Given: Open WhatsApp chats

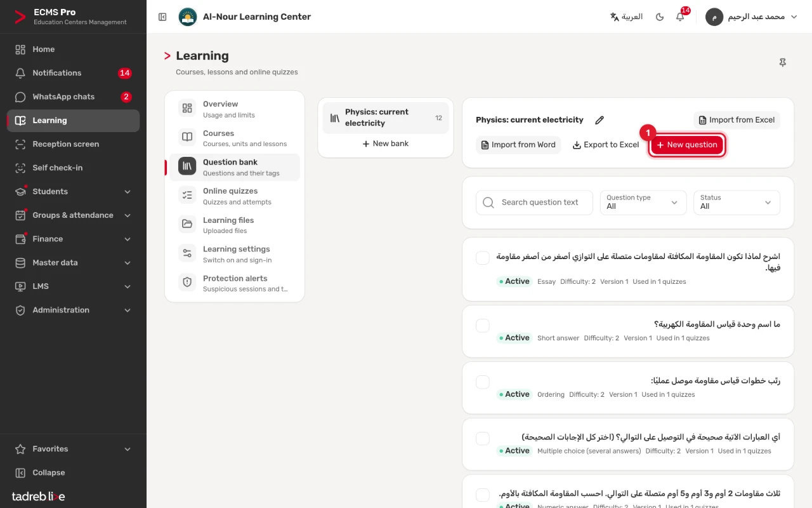Looking at the screenshot, I should pos(73,97).
